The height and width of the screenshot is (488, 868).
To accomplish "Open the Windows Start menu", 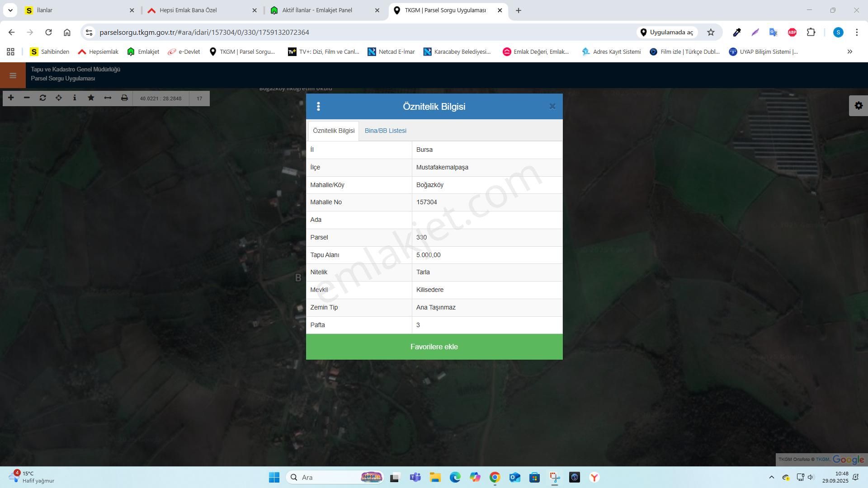I will (274, 478).
